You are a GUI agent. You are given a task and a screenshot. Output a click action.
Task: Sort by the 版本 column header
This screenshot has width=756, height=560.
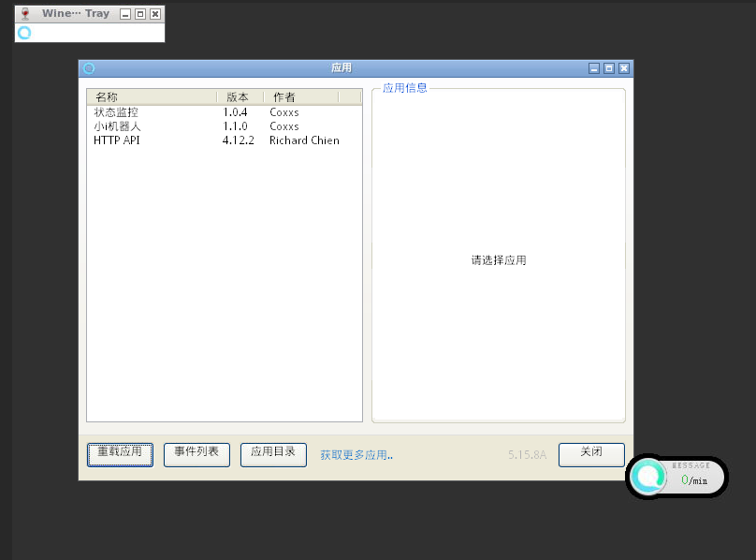[x=240, y=97]
